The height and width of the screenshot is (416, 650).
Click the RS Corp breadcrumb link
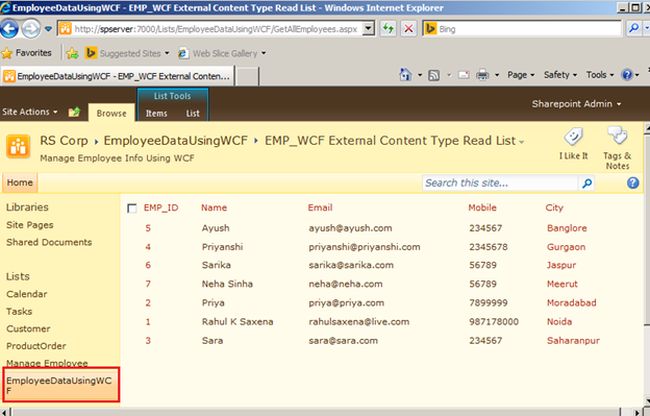(64, 140)
